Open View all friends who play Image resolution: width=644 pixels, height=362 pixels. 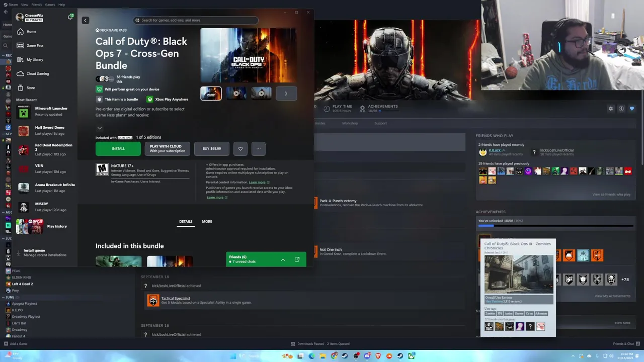tap(611, 194)
